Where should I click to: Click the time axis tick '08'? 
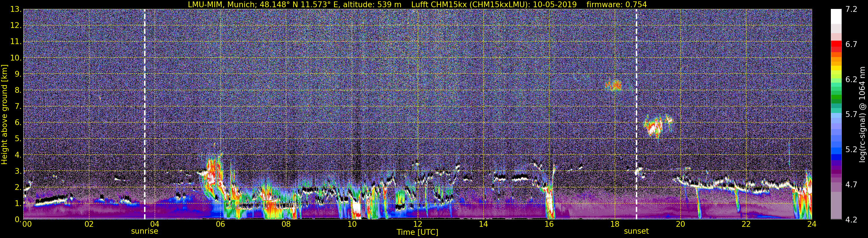coord(286,224)
